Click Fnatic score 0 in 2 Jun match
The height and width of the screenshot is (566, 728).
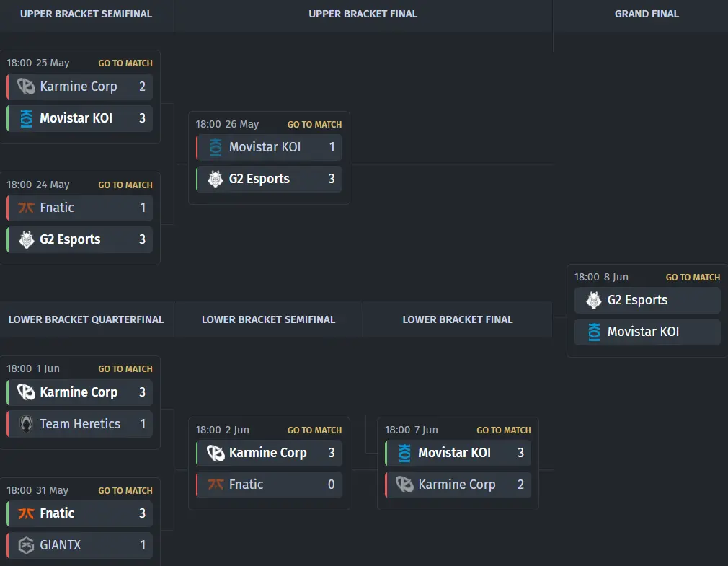pos(331,485)
